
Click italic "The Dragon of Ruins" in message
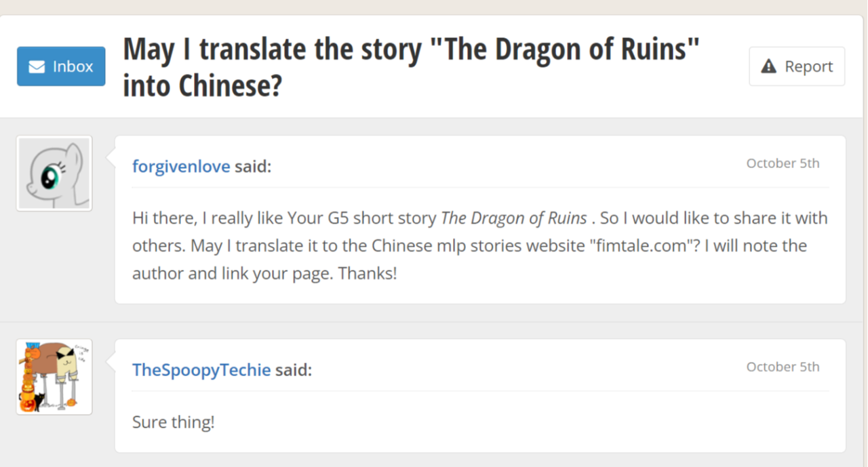coord(513,219)
